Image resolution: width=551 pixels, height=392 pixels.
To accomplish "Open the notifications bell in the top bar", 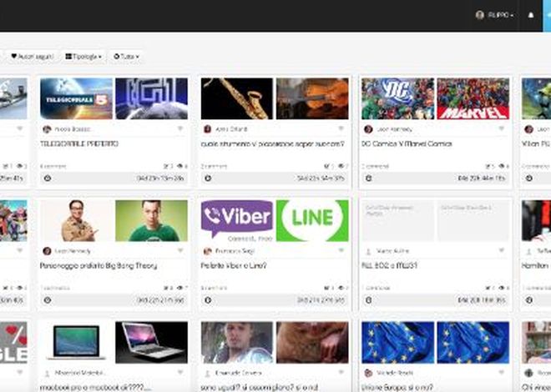I will [x=531, y=15].
